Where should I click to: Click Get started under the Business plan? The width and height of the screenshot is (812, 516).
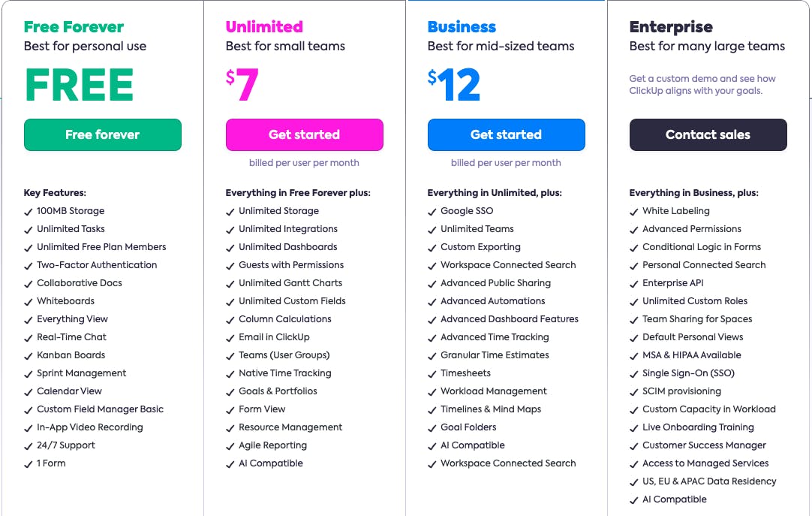tap(506, 134)
